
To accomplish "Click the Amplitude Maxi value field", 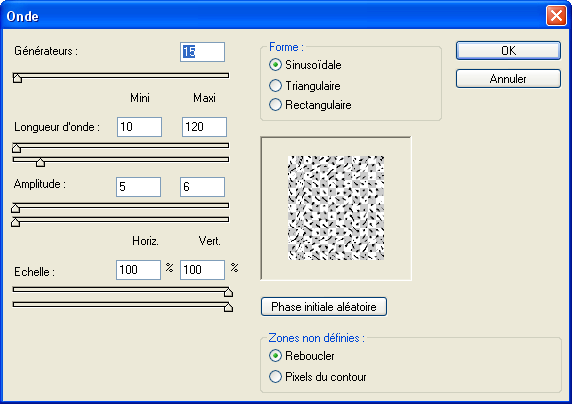I will point(202,187).
